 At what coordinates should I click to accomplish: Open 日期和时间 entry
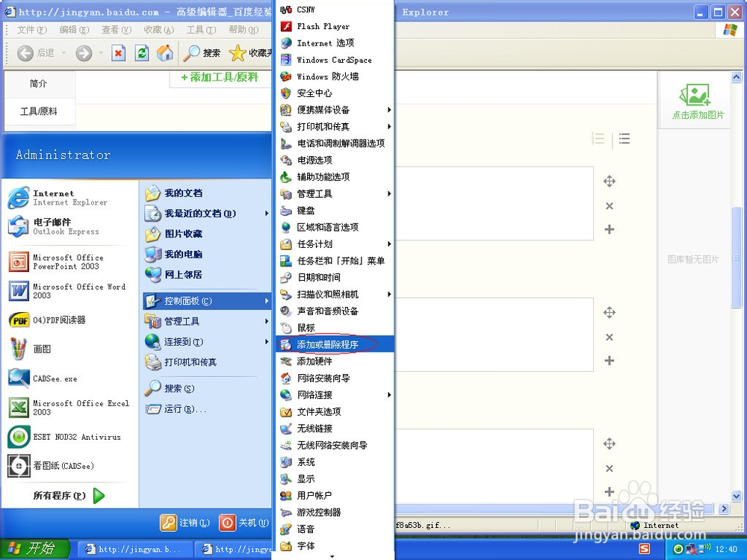[335, 277]
